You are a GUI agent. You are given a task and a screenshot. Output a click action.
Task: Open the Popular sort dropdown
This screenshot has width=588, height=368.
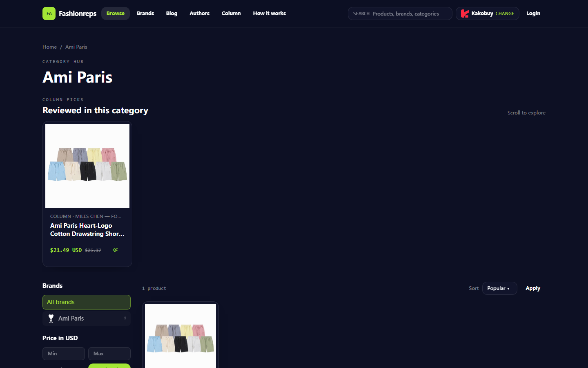pyautogui.click(x=499, y=288)
